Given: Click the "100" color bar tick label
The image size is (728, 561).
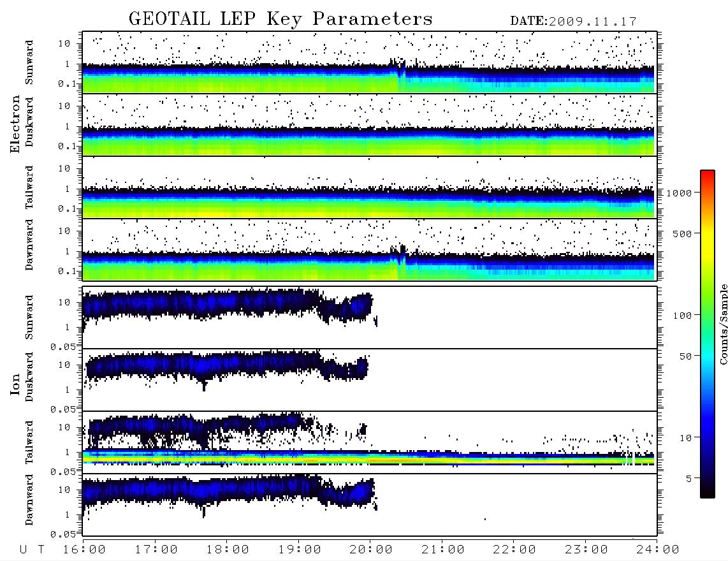Looking at the screenshot, I should click(x=682, y=316).
